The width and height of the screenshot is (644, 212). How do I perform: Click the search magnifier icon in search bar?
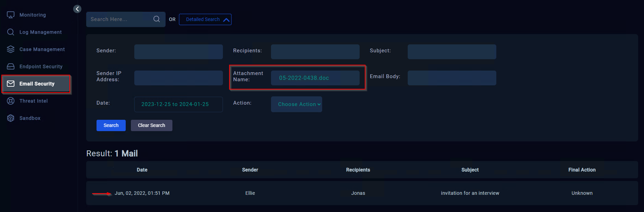point(157,19)
